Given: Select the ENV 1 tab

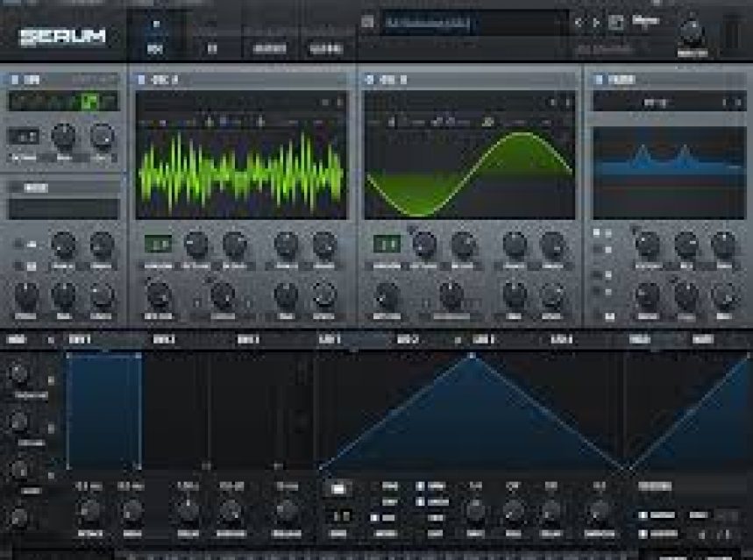Looking at the screenshot, I should [x=80, y=340].
